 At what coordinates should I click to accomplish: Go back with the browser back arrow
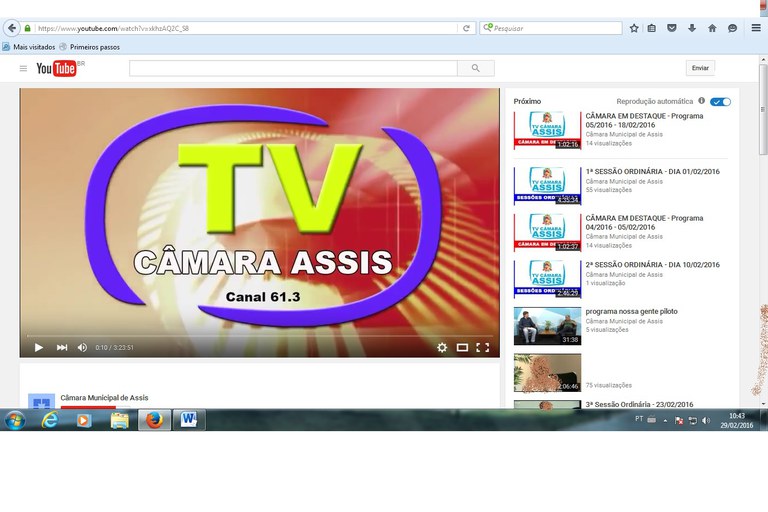click(12, 28)
